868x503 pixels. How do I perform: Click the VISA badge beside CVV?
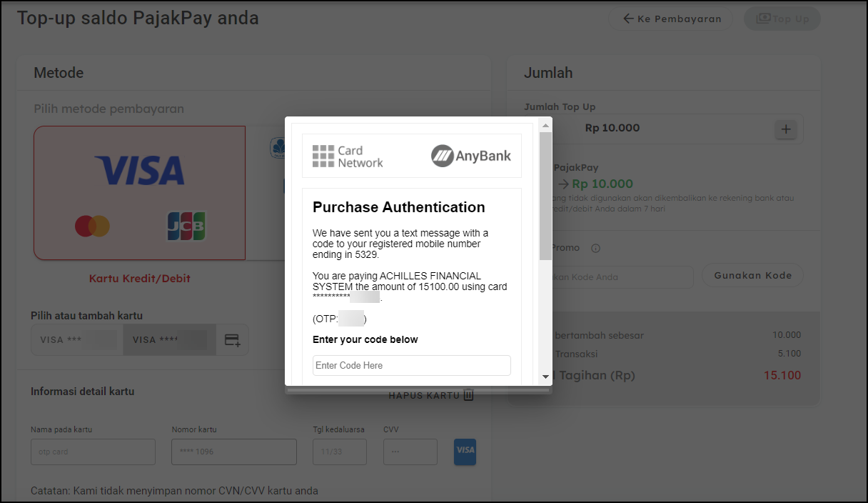(x=465, y=452)
